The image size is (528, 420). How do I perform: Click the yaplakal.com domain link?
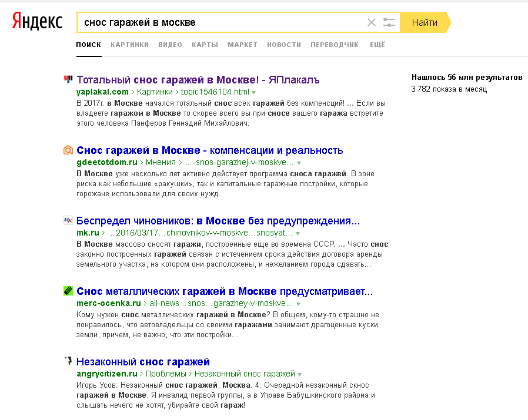[102, 92]
